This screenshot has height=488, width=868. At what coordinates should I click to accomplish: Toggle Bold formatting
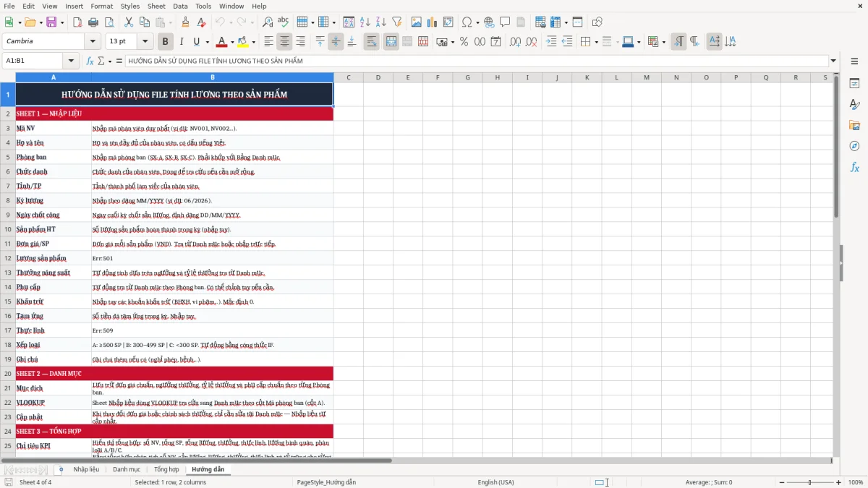165,42
